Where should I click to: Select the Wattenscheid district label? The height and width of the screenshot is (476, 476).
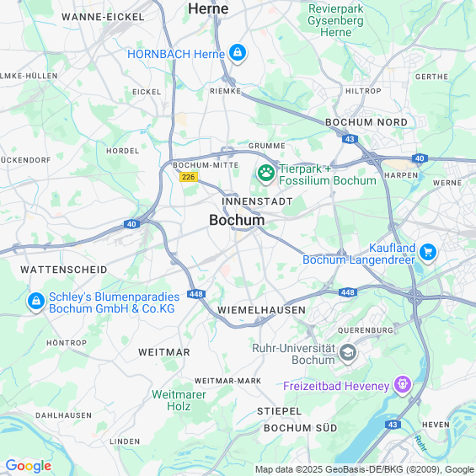[x=64, y=270]
